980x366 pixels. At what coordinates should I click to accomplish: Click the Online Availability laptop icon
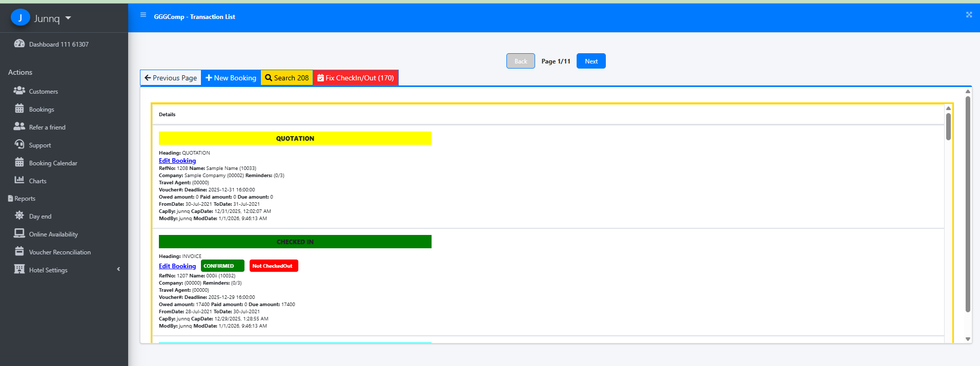tap(19, 233)
